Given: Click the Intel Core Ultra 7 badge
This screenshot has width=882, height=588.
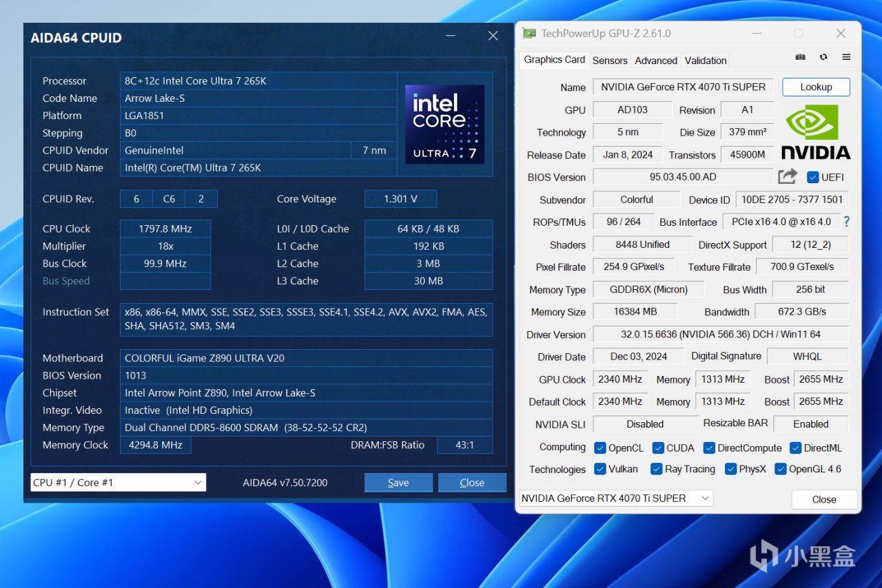Looking at the screenshot, I should click(x=444, y=124).
